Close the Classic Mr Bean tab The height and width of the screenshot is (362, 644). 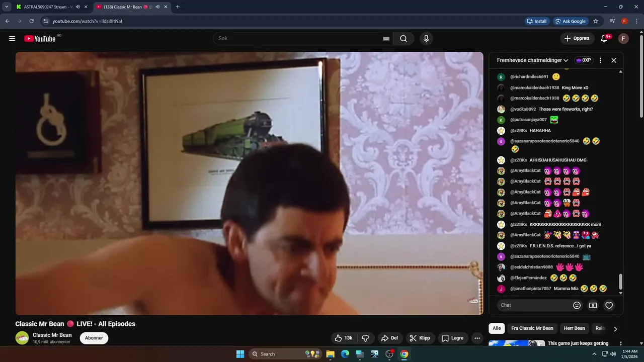(166, 7)
